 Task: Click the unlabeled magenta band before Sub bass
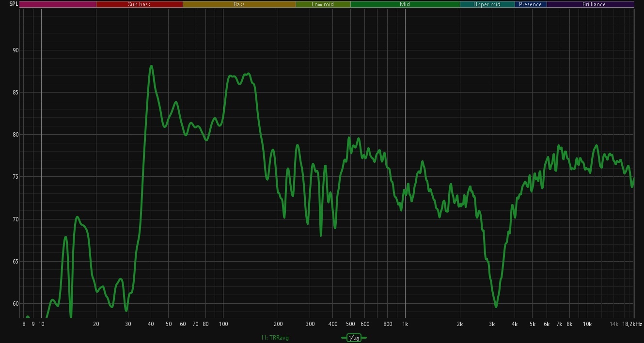coord(58,4)
